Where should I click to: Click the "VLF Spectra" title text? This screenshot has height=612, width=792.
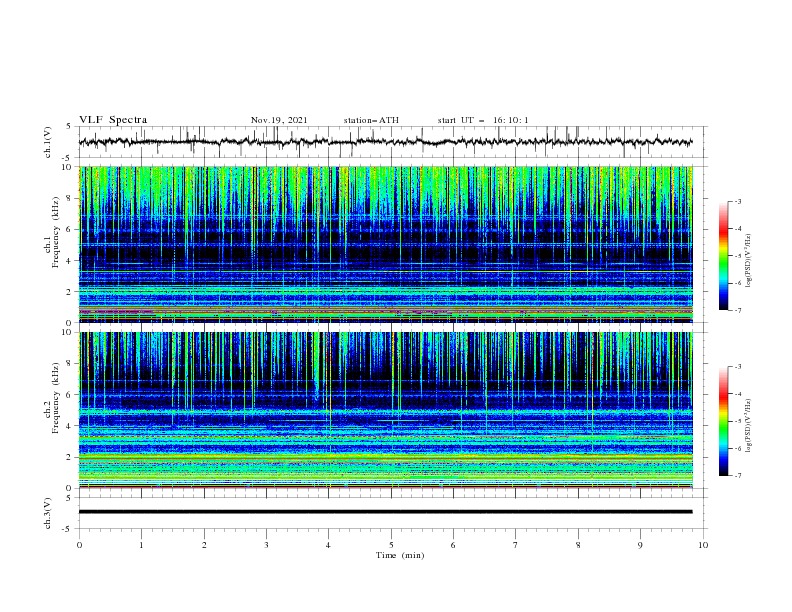click(113, 120)
